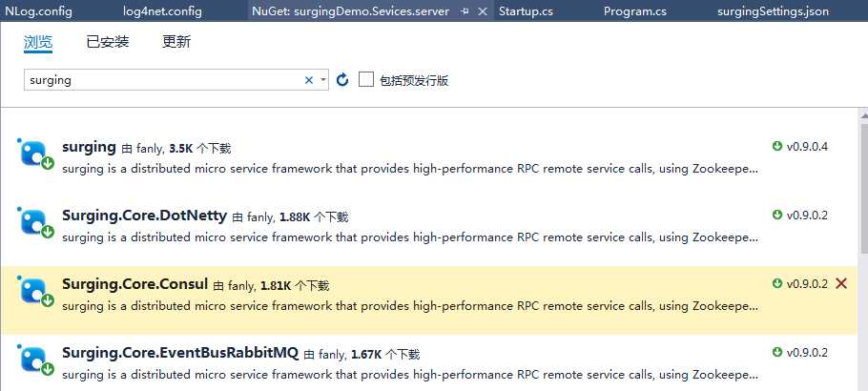Viewport: 868px width, 391px height.
Task: Open the search history dropdown arrow
Action: (323, 80)
